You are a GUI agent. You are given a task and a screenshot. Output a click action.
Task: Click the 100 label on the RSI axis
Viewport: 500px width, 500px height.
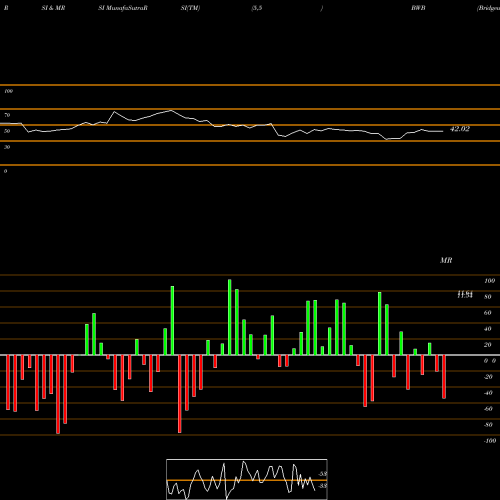pyautogui.click(x=8, y=91)
